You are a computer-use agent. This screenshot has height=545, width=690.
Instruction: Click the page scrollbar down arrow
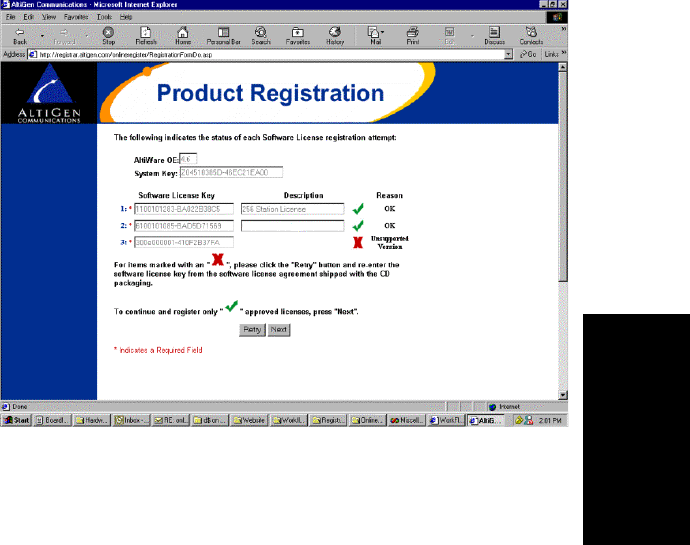[x=562, y=395]
